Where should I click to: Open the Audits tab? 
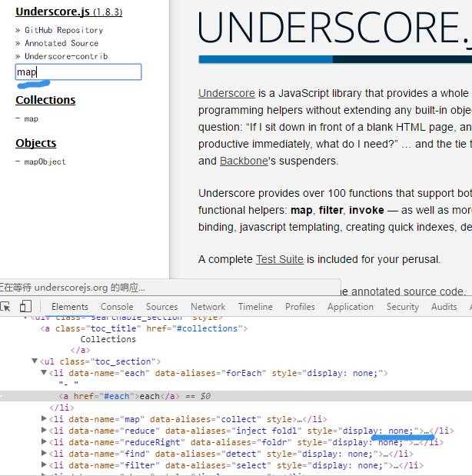pyautogui.click(x=444, y=307)
